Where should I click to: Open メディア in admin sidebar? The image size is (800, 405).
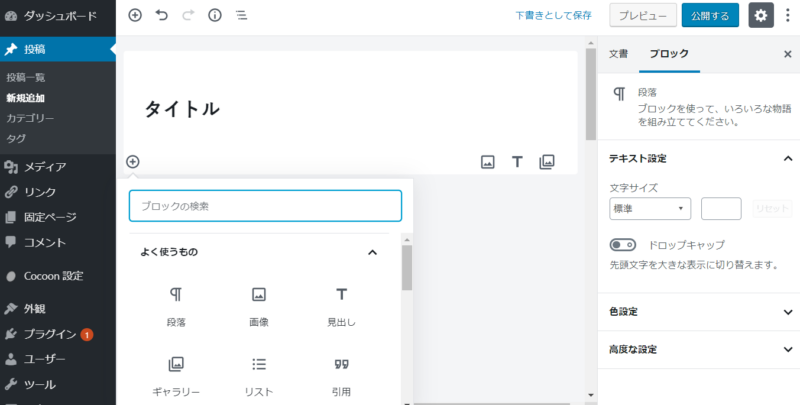(58, 167)
